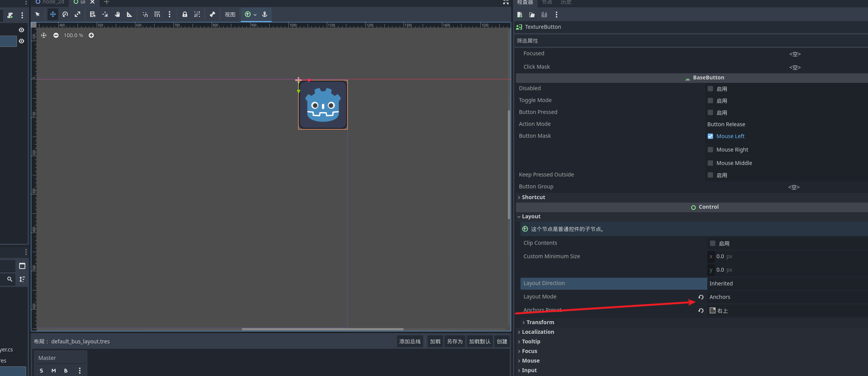868x376 pixels.
Task: Activate the Move Mode tool
Action: (53, 14)
